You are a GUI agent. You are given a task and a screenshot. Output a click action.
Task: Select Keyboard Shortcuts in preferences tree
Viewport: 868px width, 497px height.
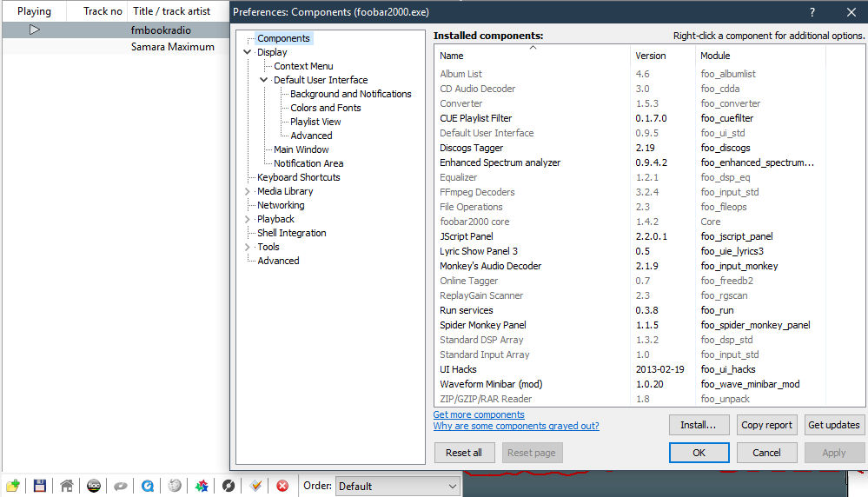pos(298,177)
